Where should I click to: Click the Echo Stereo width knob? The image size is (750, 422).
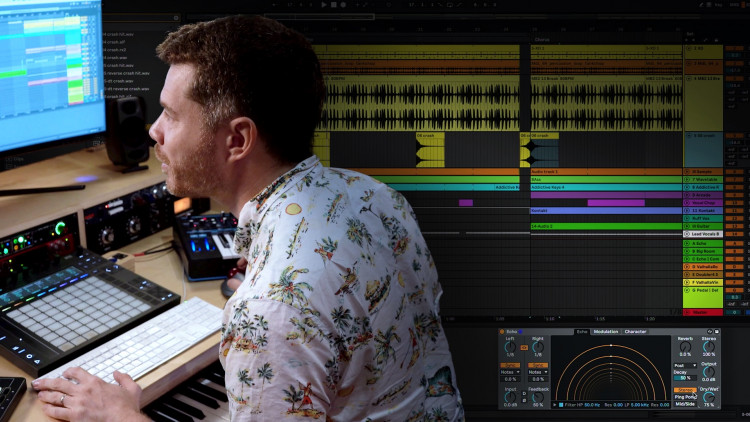pos(708,347)
